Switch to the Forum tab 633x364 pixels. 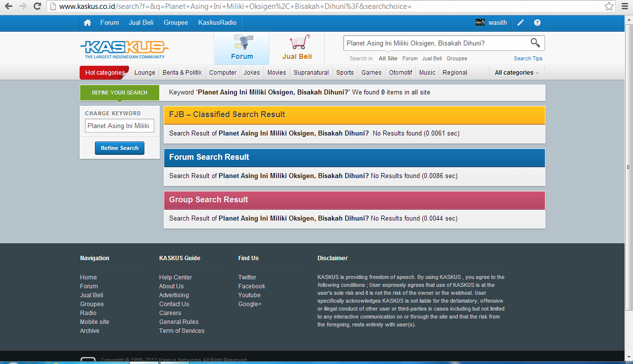pos(242,48)
